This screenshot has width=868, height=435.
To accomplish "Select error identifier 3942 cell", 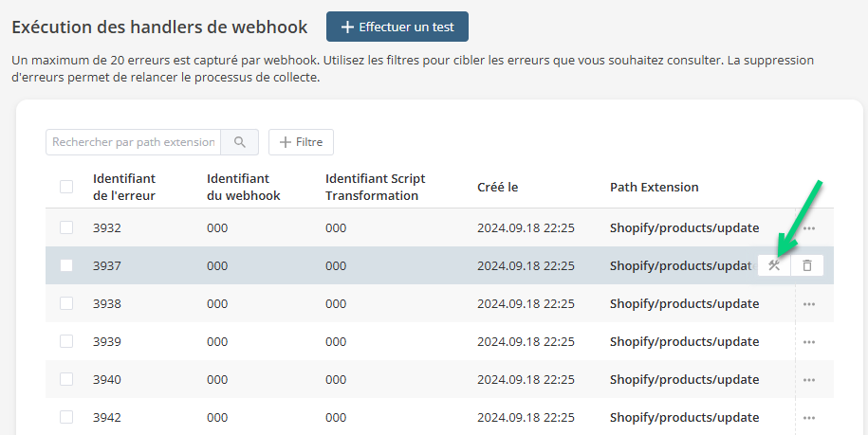I will [107, 417].
